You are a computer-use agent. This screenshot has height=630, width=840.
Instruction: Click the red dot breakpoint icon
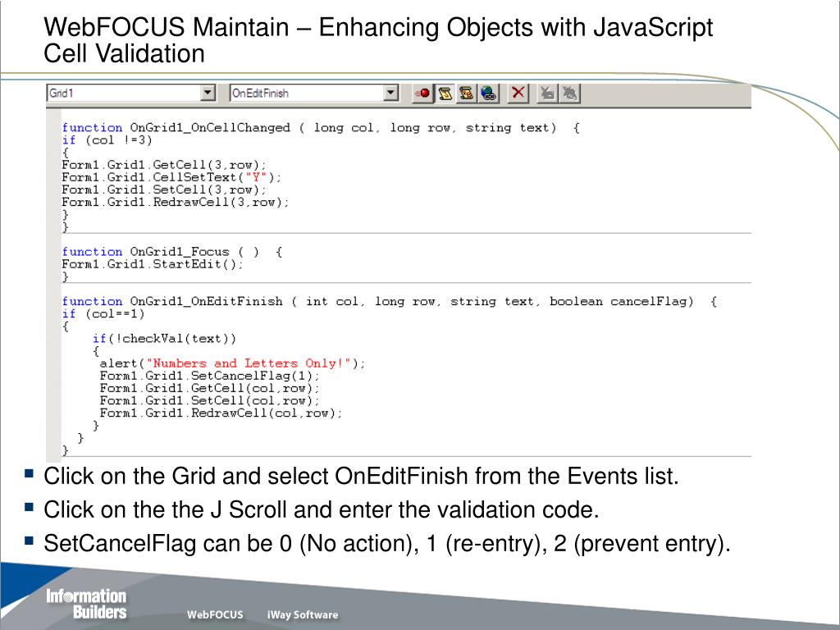click(422, 94)
